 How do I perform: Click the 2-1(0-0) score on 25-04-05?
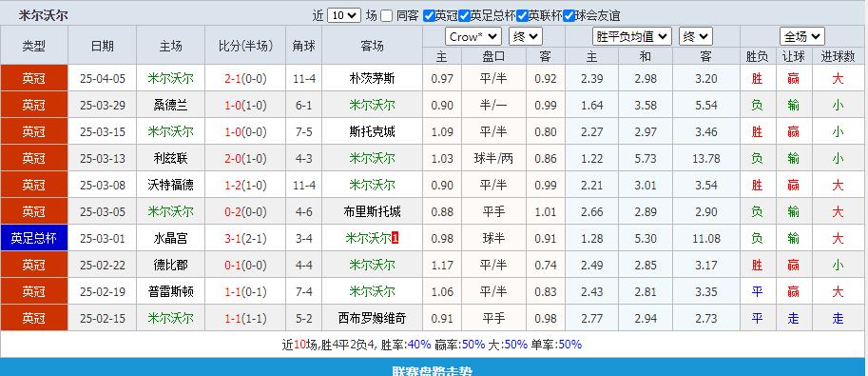point(246,79)
